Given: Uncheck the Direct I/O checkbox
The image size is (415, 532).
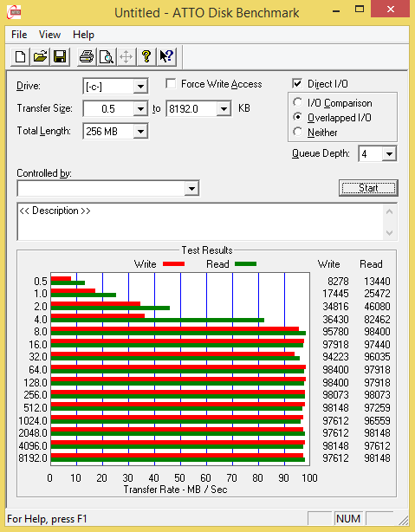Looking at the screenshot, I should click(297, 83).
